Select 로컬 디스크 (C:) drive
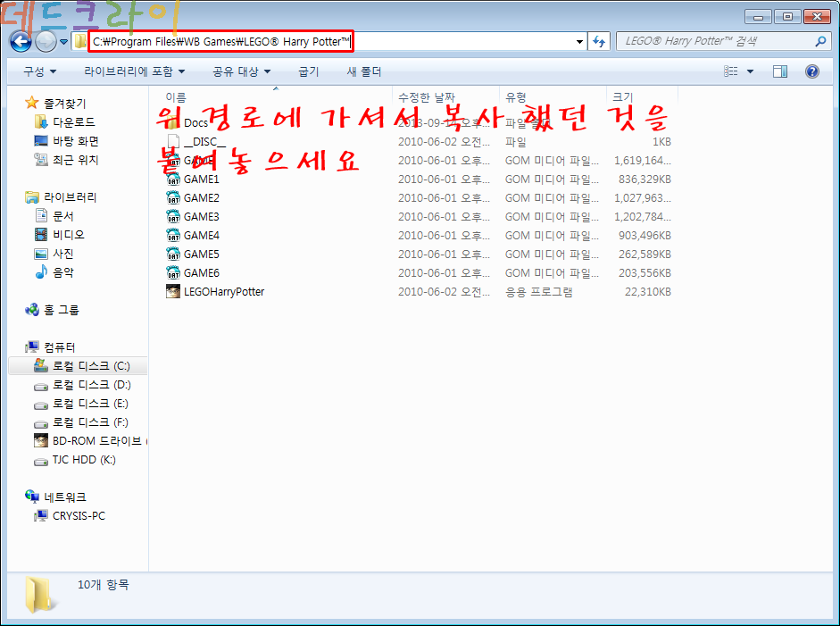The width and height of the screenshot is (840, 626). click(x=79, y=366)
